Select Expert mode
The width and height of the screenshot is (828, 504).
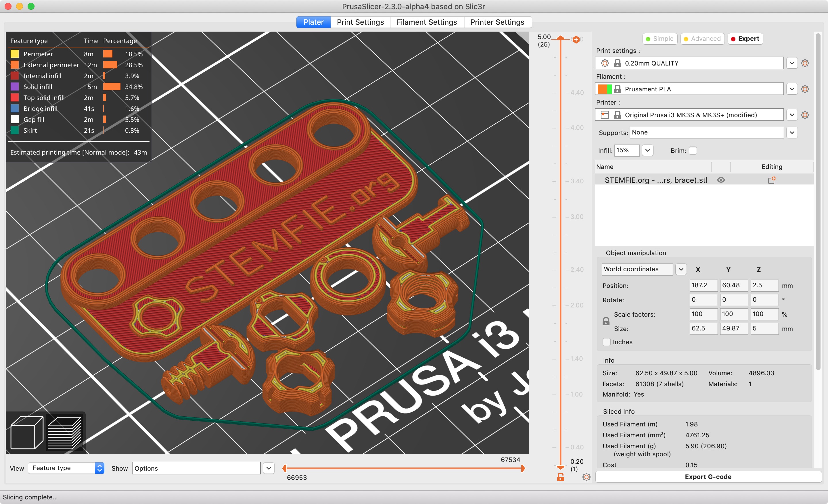click(x=745, y=39)
